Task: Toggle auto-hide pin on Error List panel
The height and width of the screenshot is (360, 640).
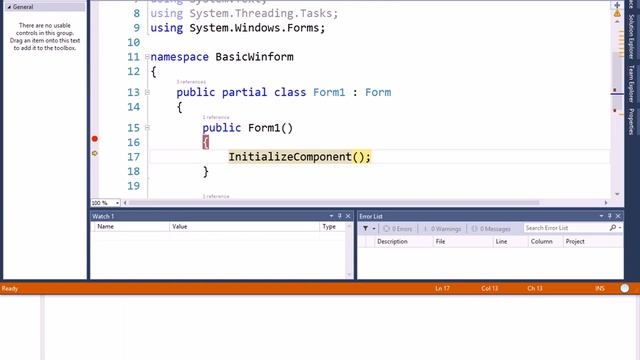Action: 610,216
